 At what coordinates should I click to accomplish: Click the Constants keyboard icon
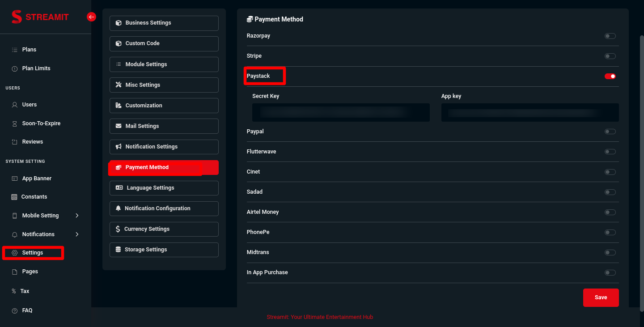tap(14, 197)
